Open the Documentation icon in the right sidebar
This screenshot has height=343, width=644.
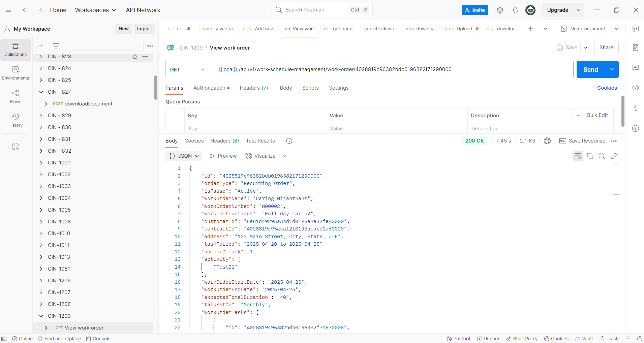tap(636, 48)
